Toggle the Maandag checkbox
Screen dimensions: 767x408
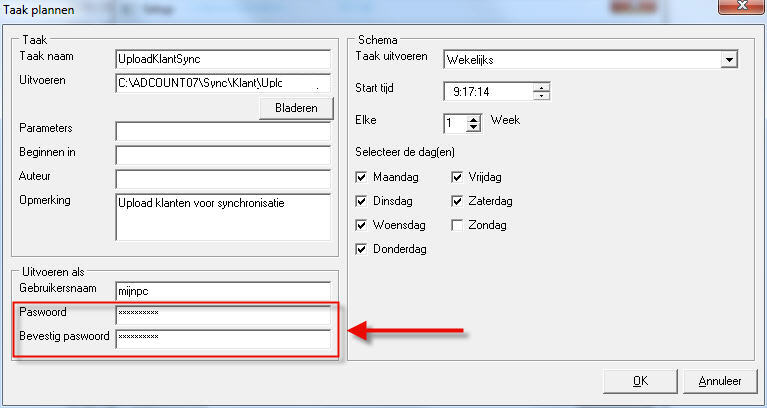point(361,177)
